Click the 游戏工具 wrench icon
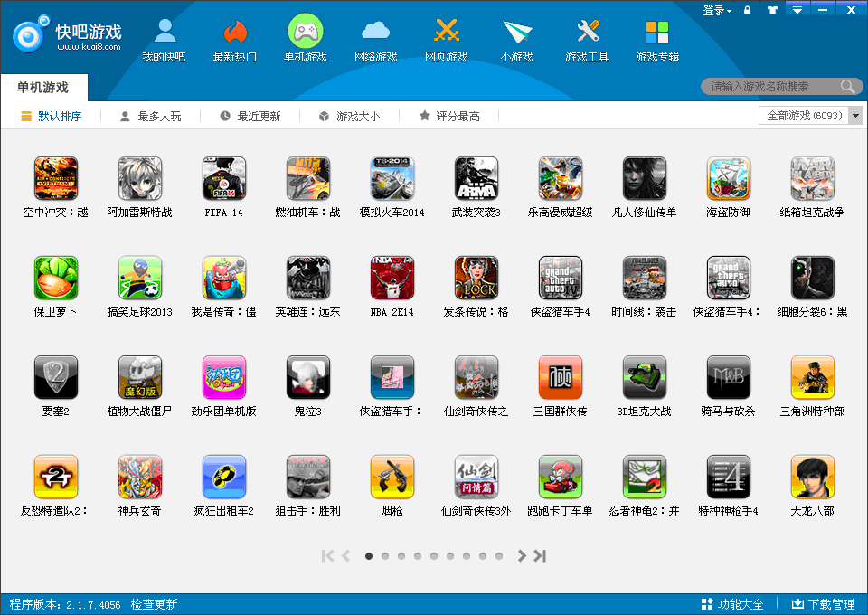Viewport: 868px width, 615px height. [587, 33]
